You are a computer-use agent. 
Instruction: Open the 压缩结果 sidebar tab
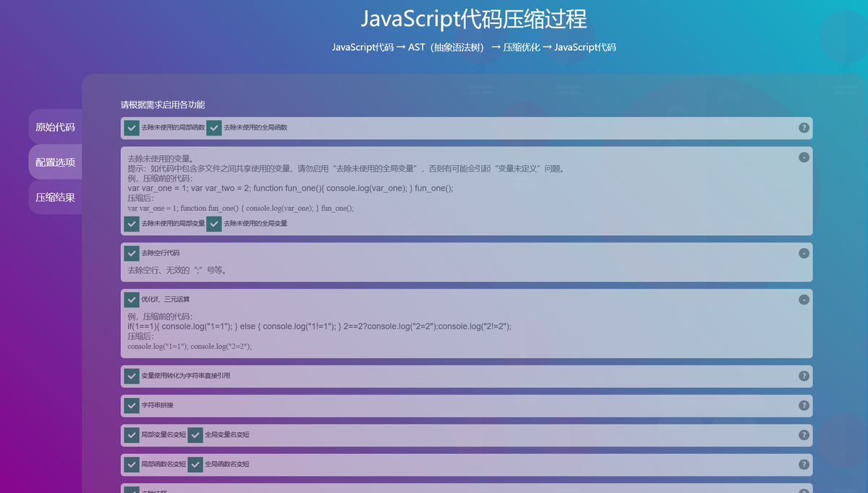54,197
